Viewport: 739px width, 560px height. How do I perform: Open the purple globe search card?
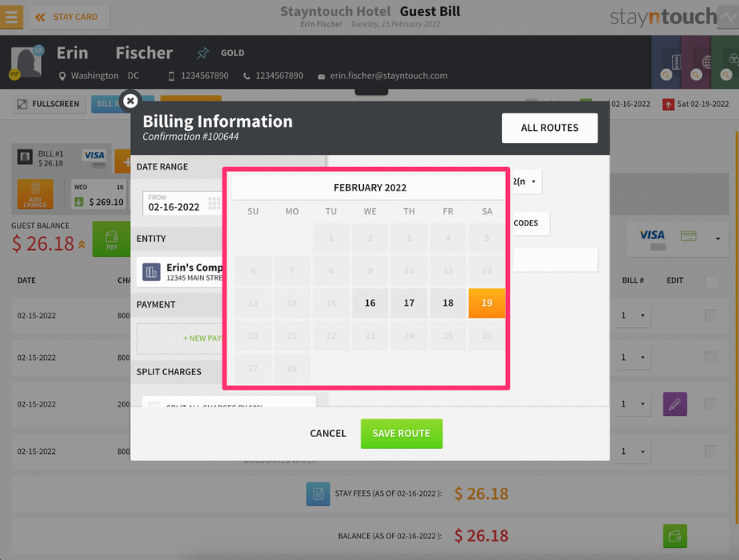click(x=696, y=63)
